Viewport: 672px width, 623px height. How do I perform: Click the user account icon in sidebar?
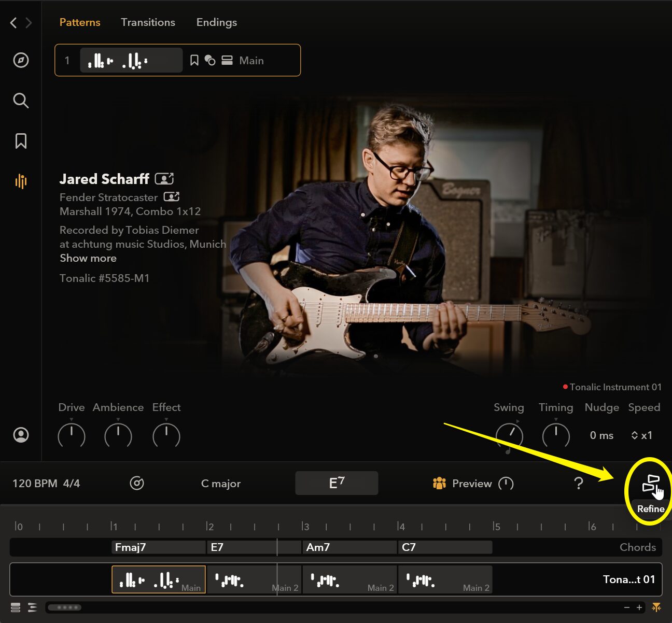pos(21,435)
